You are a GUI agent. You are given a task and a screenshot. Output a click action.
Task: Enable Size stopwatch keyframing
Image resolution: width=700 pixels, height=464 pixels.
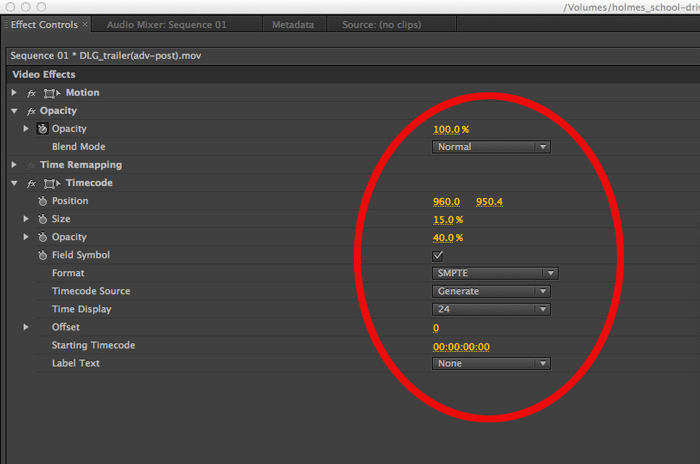point(42,219)
